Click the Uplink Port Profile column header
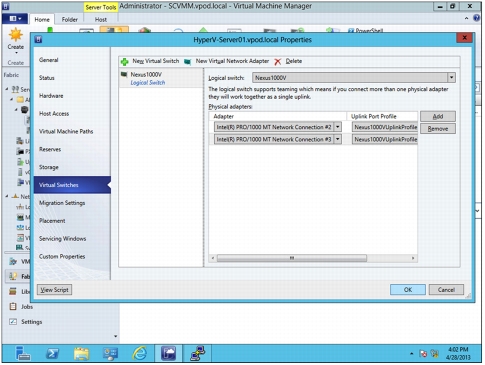 click(x=382, y=116)
